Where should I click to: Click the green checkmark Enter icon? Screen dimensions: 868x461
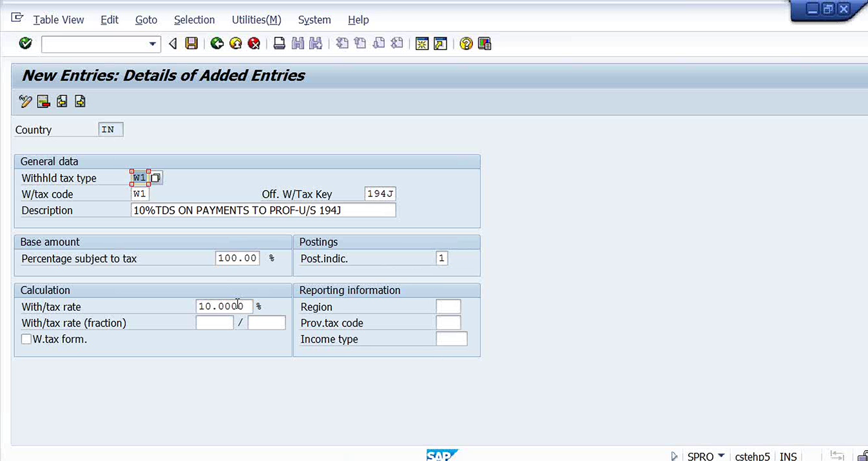coord(26,43)
